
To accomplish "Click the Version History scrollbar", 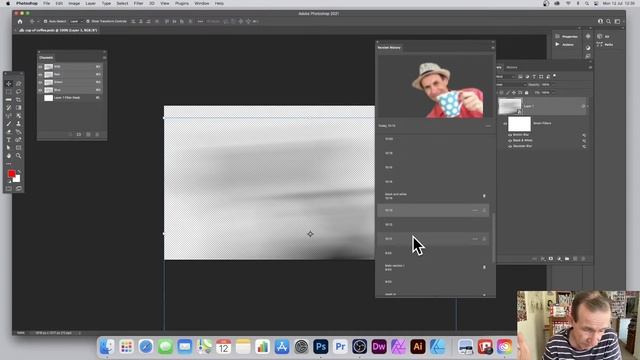I will click(493, 238).
